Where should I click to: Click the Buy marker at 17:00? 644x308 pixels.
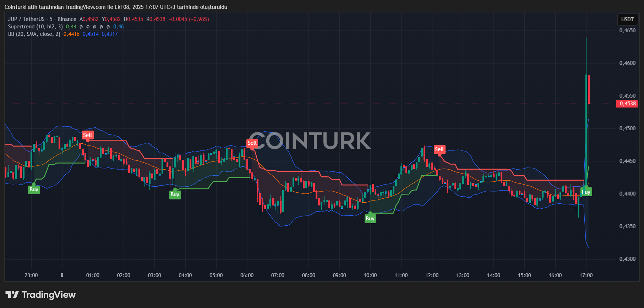pyautogui.click(x=586, y=192)
